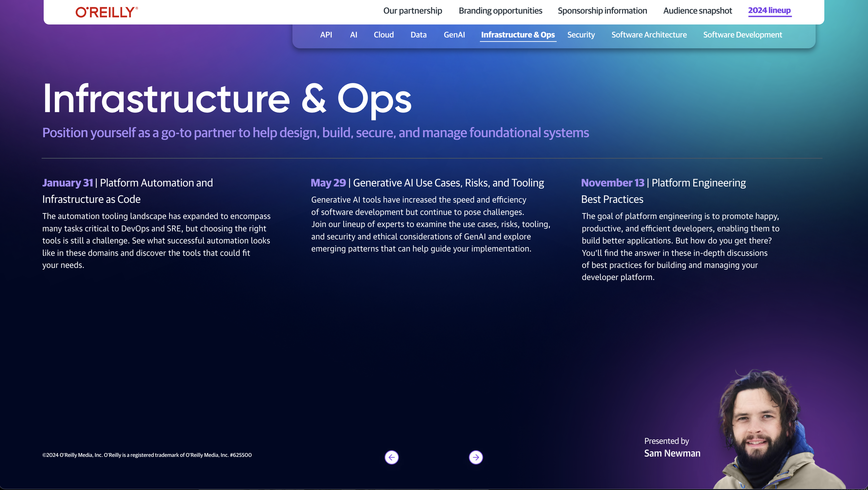Screen dimensions: 868x490
Task: Open Branding opportunities section
Action: pyautogui.click(x=500, y=11)
